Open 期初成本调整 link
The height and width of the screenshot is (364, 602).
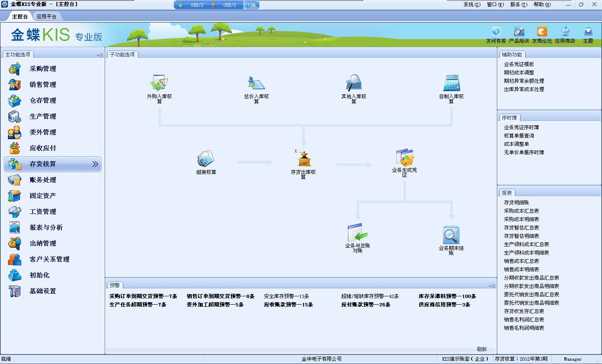519,73
